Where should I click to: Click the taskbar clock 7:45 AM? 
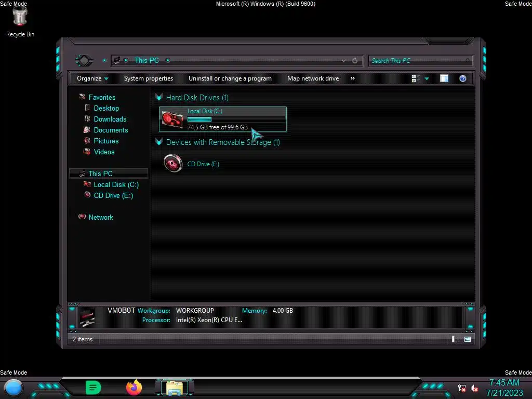tap(504, 382)
